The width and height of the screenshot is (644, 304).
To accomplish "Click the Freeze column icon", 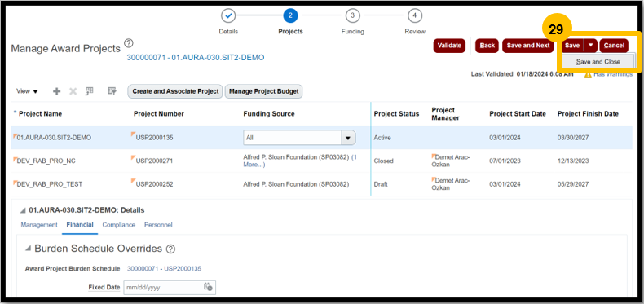I will click(x=90, y=90).
